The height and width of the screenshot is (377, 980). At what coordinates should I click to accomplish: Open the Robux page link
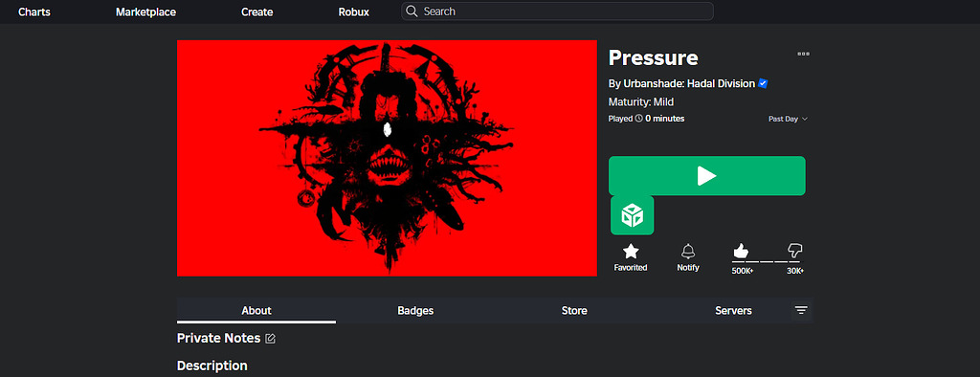pyautogui.click(x=354, y=11)
